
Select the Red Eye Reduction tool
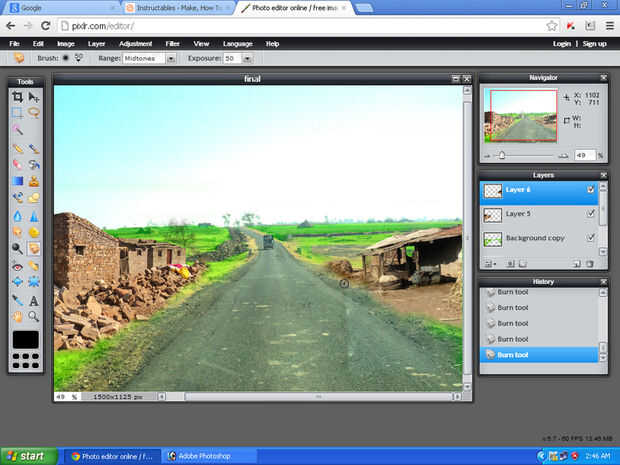coord(17,267)
